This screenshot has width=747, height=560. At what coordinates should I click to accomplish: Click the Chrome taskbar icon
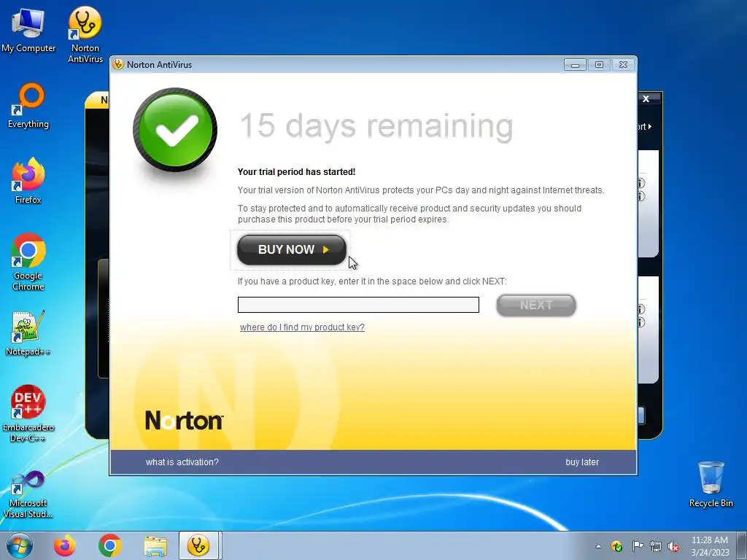(109, 545)
